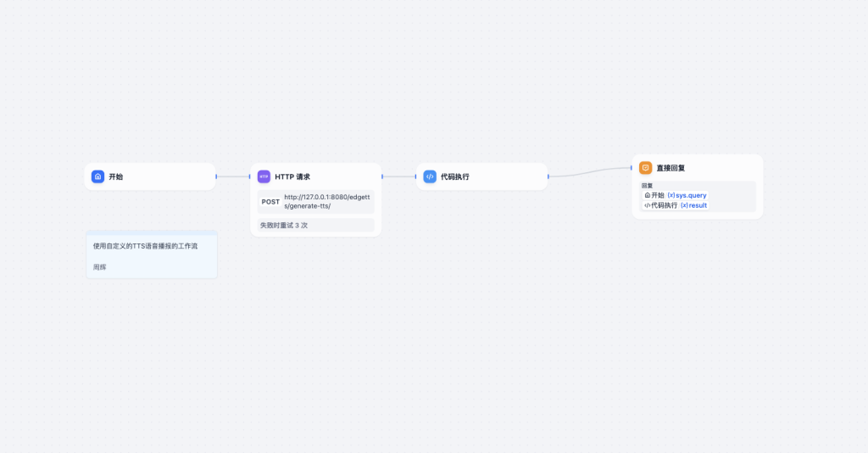
Task: Click the purple HTTP icon on HTTP 请求 node
Action: [264, 176]
